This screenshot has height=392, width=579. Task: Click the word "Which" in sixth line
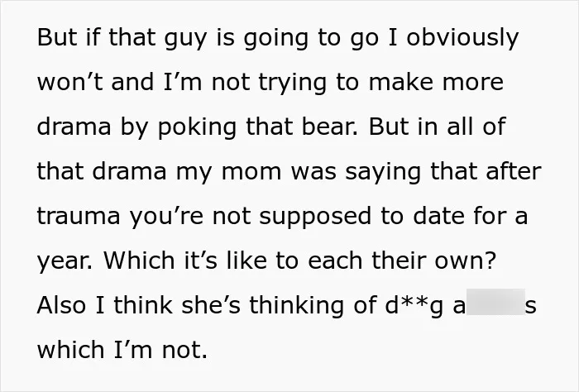point(139,260)
